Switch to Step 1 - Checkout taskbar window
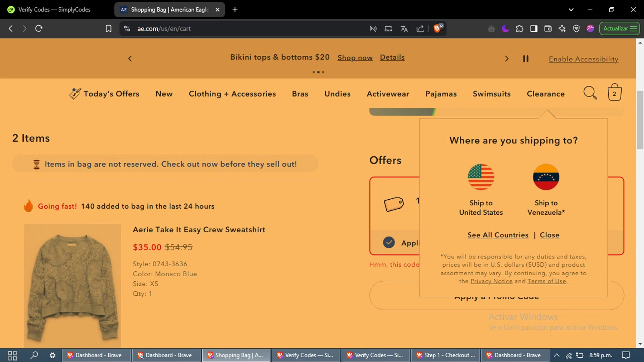644x362 pixels. click(445, 355)
